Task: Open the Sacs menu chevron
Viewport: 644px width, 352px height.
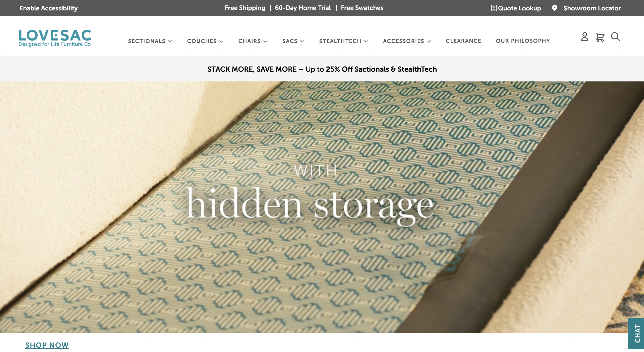Action: (x=302, y=41)
